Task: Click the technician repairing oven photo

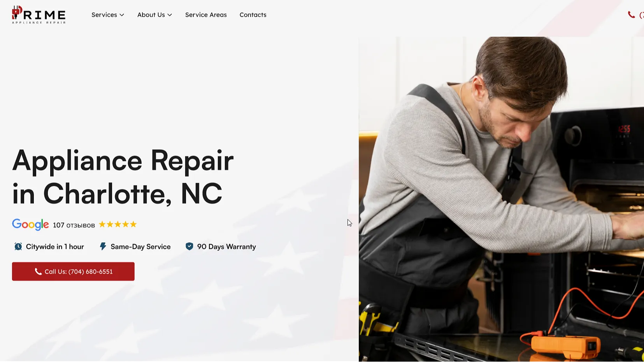Action: (x=501, y=199)
